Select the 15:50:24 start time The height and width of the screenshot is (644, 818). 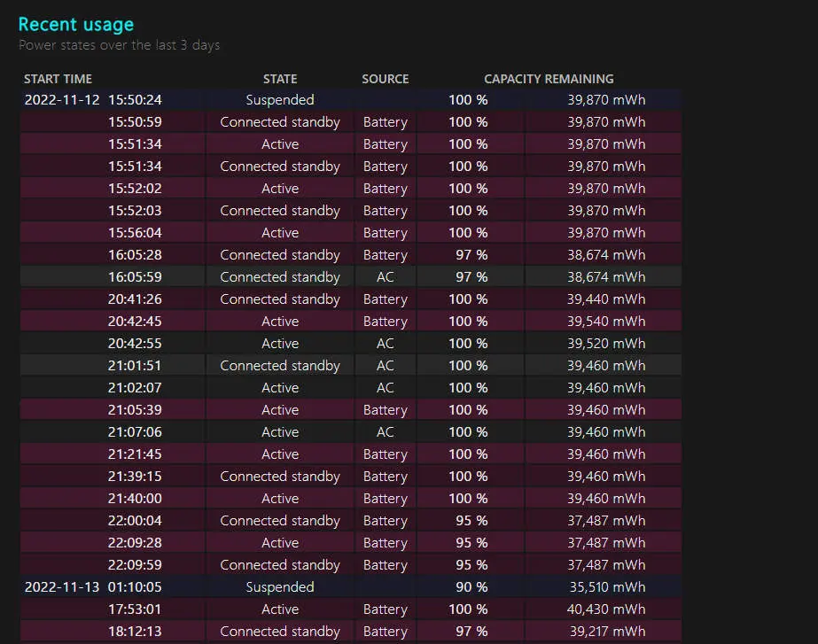pos(135,99)
